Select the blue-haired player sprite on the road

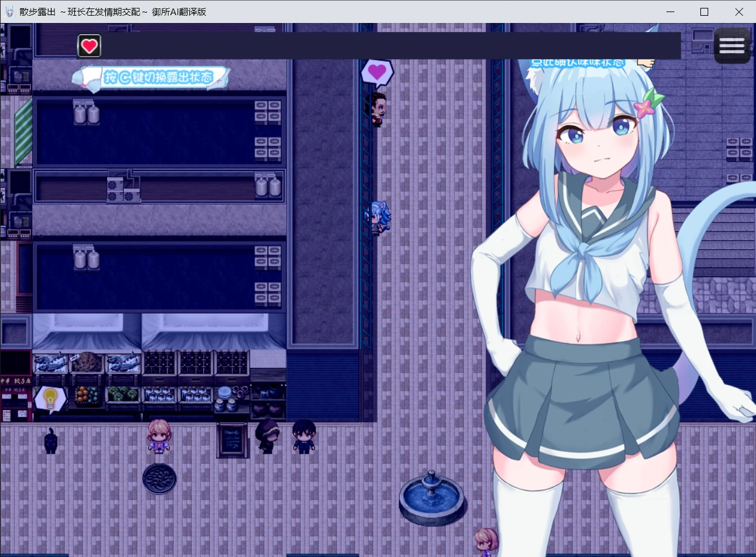click(x=380, y=218)
